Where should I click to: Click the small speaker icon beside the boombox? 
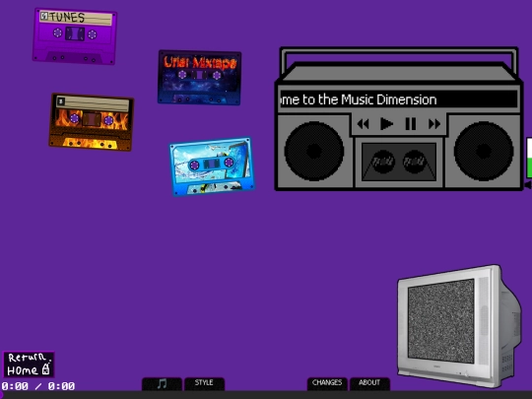[528, 185]
